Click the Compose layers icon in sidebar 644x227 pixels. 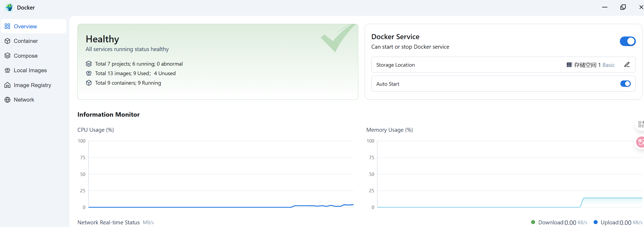pos(7,56)
